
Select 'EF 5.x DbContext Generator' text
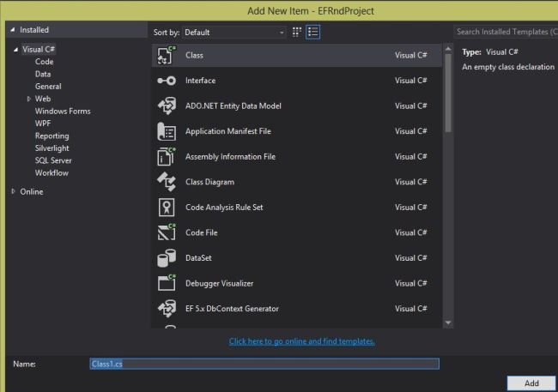[232, 309]
